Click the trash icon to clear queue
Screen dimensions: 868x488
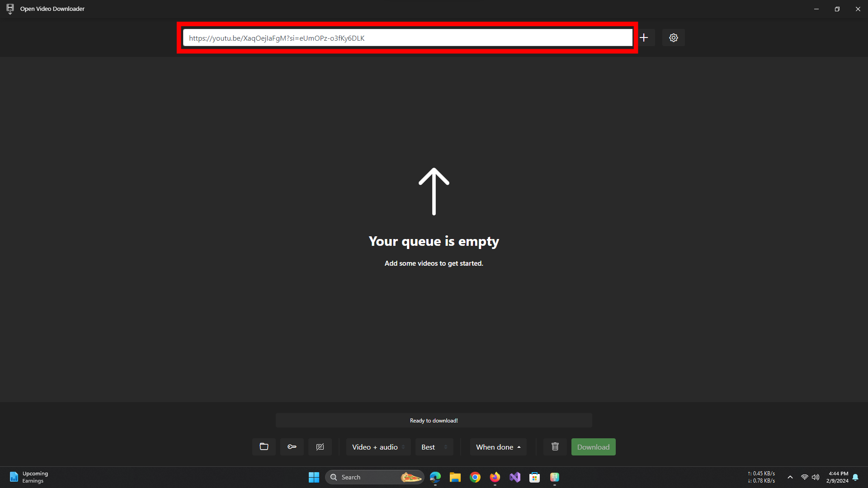(x=555, y=447)
